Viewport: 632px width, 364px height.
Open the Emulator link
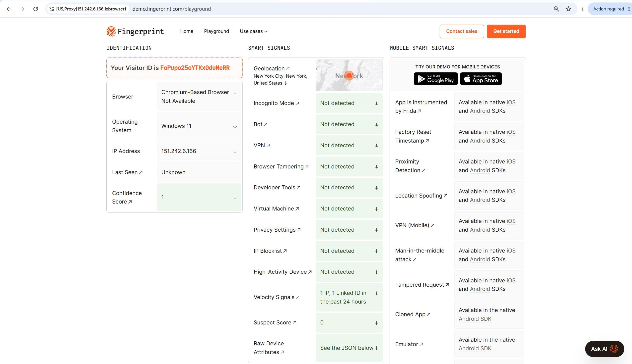pos(409,344)
